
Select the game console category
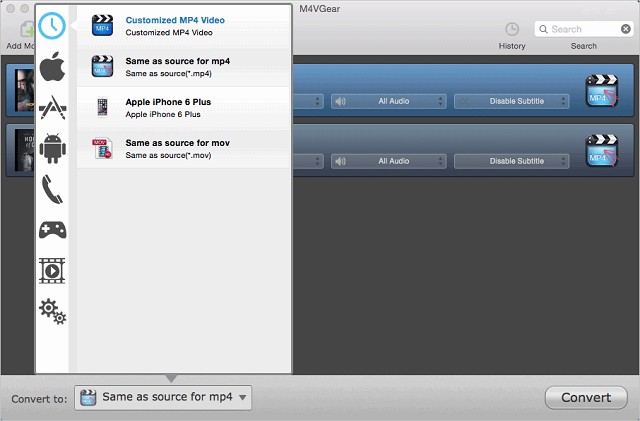(x=52, y=230)
